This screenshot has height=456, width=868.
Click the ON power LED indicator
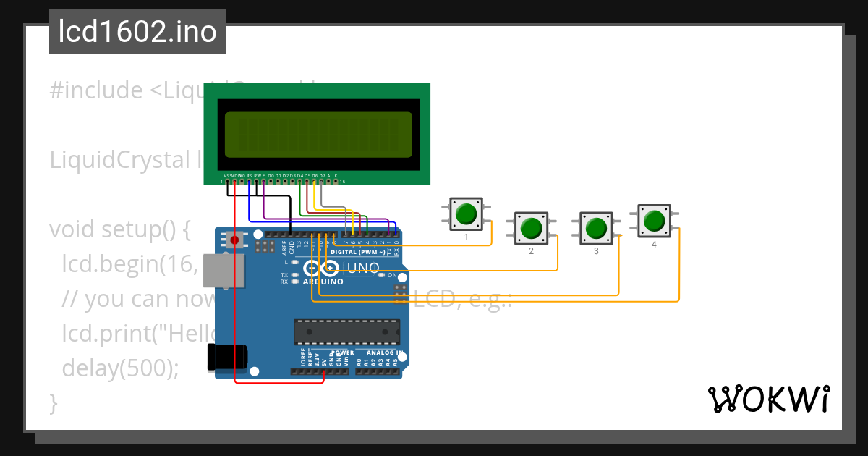381,274
